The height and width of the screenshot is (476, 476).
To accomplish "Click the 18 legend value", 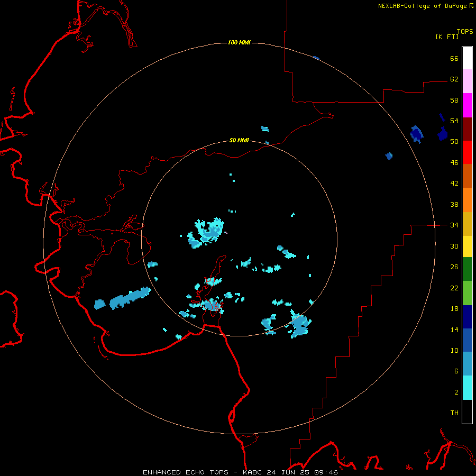I will (x=454, y=309).
